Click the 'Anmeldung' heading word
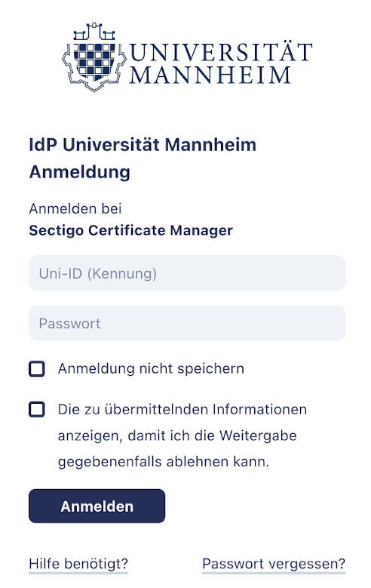 click(x=80, y=173)
